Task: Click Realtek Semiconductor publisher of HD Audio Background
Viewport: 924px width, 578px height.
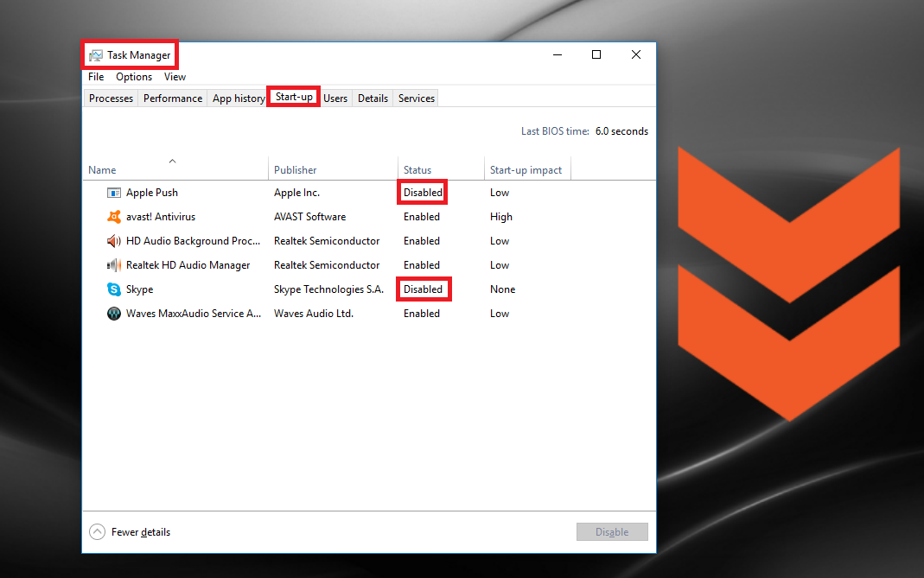Action: point(327,241)
